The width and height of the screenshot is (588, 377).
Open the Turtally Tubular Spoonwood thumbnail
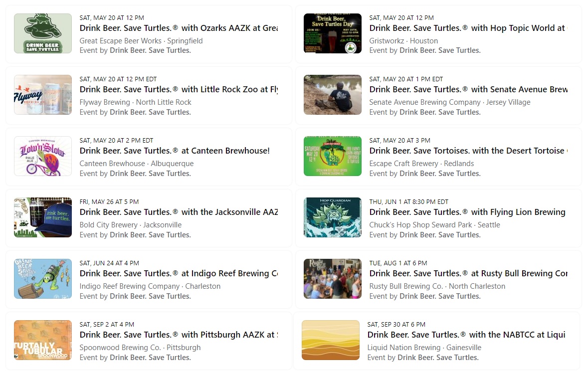click(43, 340)
